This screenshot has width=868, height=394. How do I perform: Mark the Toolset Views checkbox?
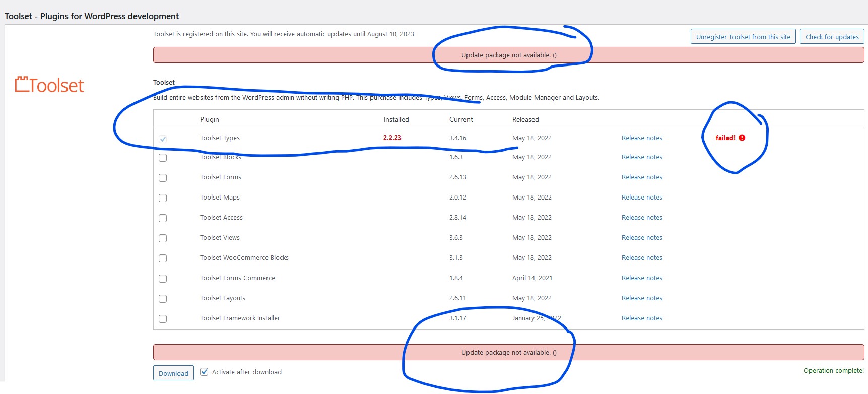click(x=163, y=238)
